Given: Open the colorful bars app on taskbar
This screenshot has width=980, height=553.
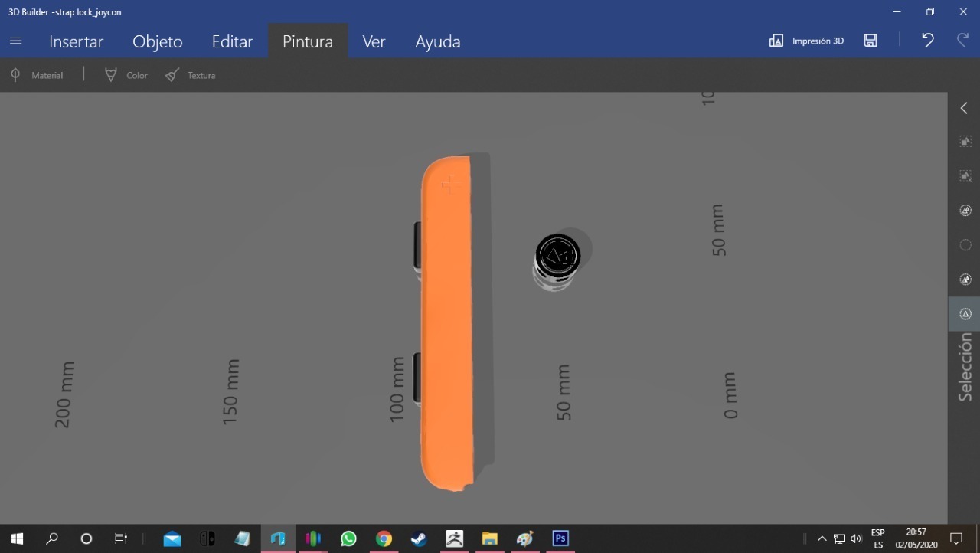Looking at the screenshot, I should coord(313,538).
